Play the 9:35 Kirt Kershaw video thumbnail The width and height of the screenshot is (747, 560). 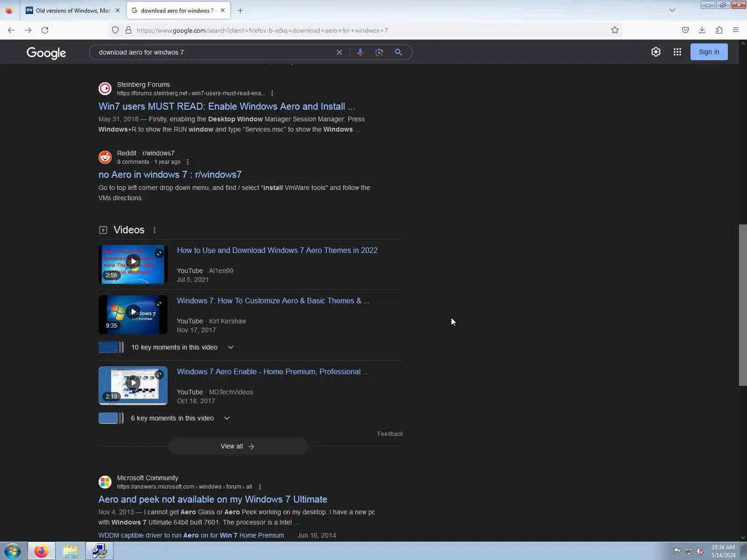133,315
